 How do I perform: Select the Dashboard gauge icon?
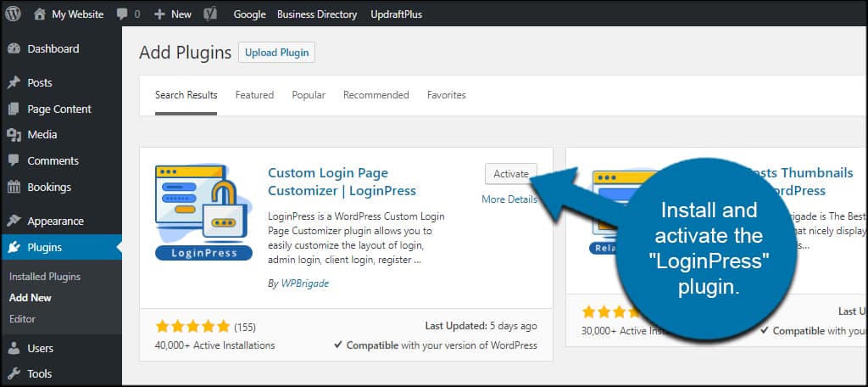tap(14, 48)
